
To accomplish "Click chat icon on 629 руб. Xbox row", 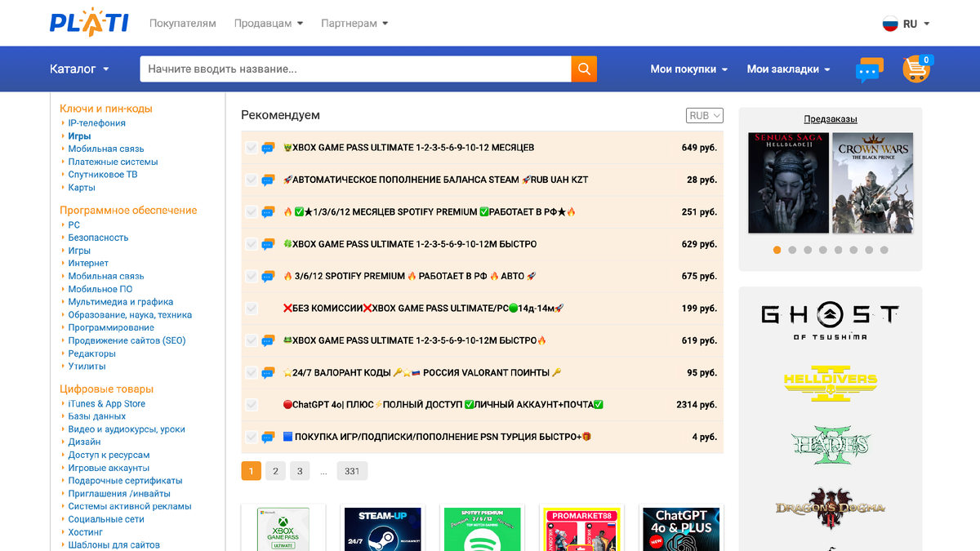I will click(x=268, y=244).
